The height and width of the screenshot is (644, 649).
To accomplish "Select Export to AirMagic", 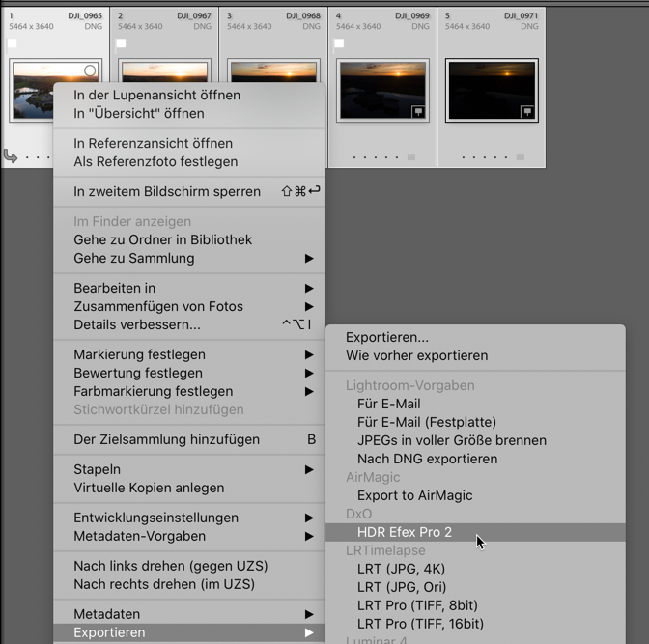I will click(475, 495).
